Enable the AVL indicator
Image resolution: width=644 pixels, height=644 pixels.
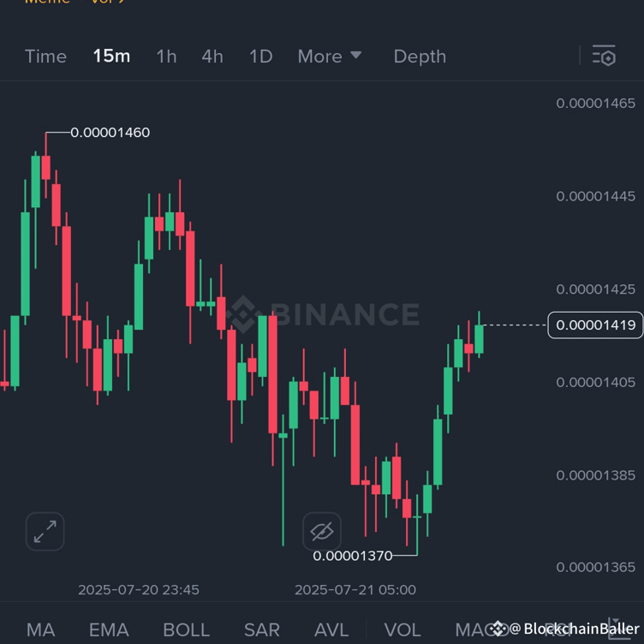point(331,629)
